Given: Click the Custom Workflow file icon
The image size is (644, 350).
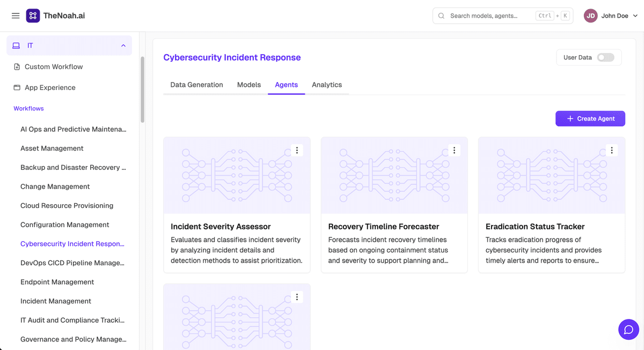Looking at the screenshot, I should point(17,66).
